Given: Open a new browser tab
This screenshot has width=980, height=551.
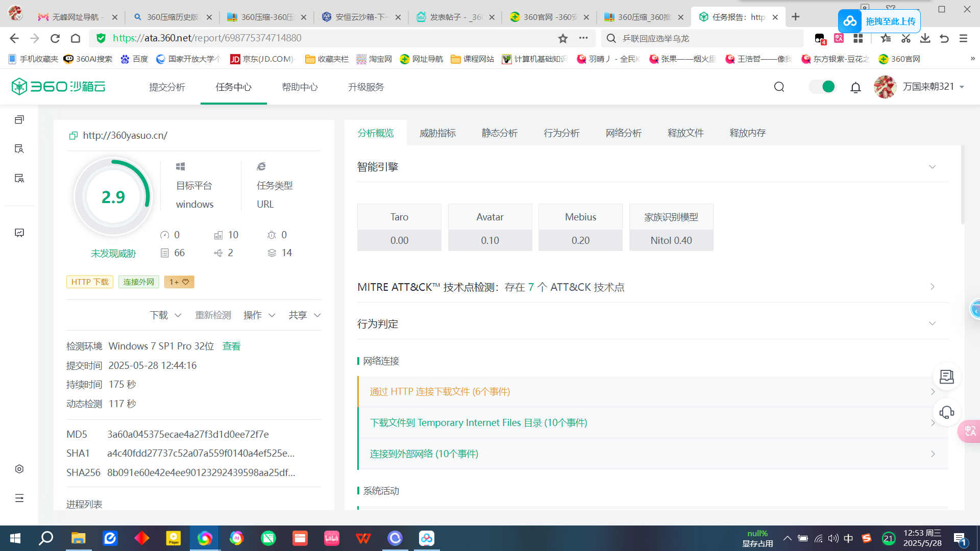Looking at the screenshot, I should point(795,17).
